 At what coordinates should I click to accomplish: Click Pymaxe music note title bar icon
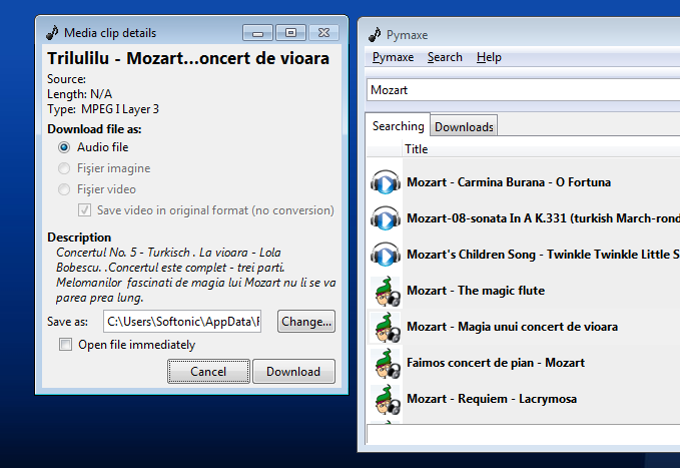click(x=375, y=34)
